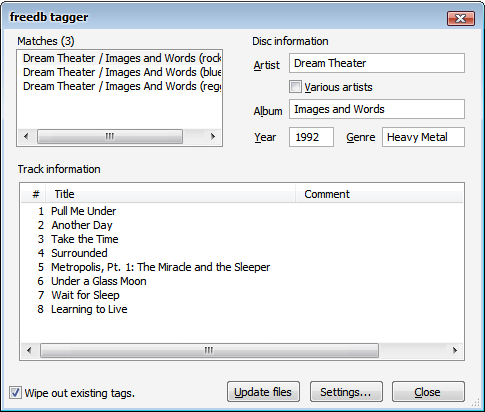485x412 pixels.
Task: Select the Images And Words (reg) match
Action: (x=122, y=86)
